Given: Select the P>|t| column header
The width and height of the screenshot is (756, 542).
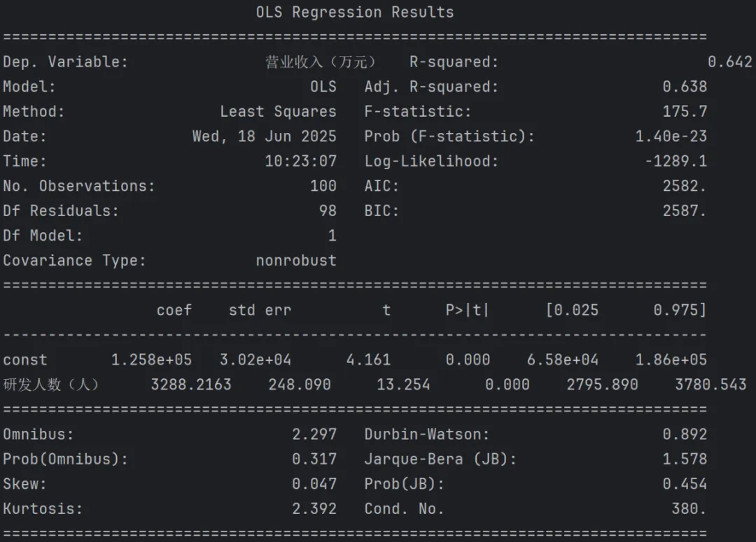Looking at the screenshot, I should coord(467,311).
